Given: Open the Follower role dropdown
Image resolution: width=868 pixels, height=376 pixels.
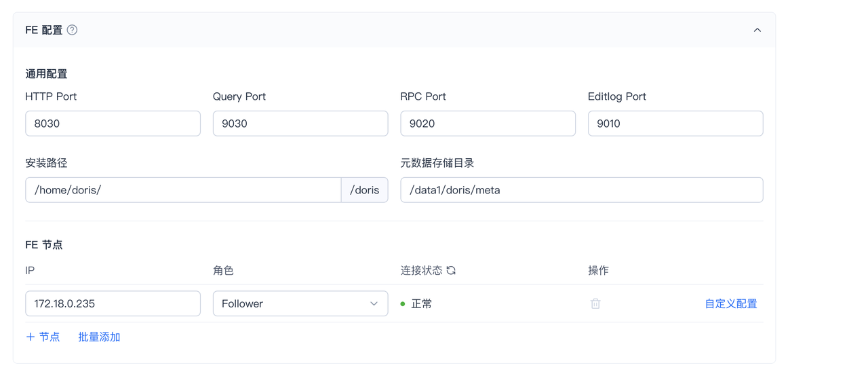Looking at the screenshot, I should (x=300, y=303).
